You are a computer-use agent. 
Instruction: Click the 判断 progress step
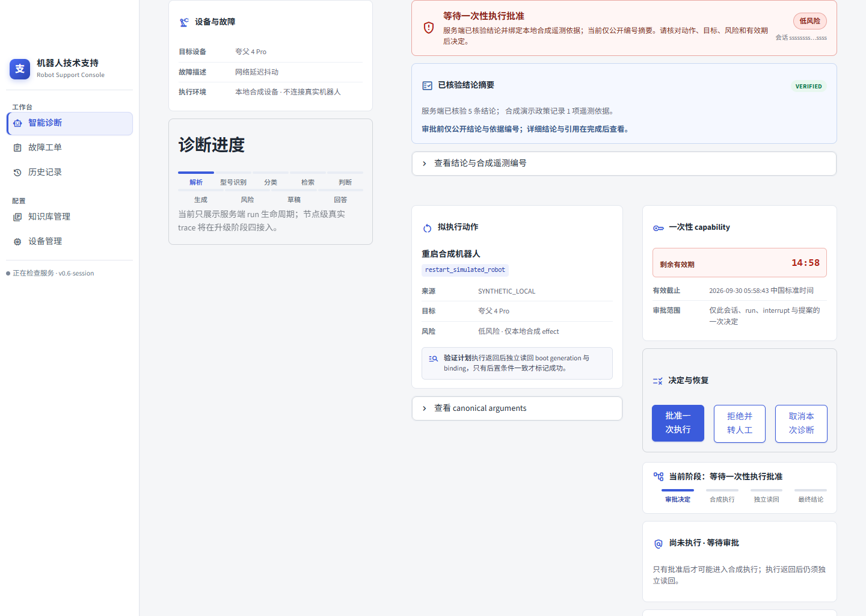tap(345, 179)
